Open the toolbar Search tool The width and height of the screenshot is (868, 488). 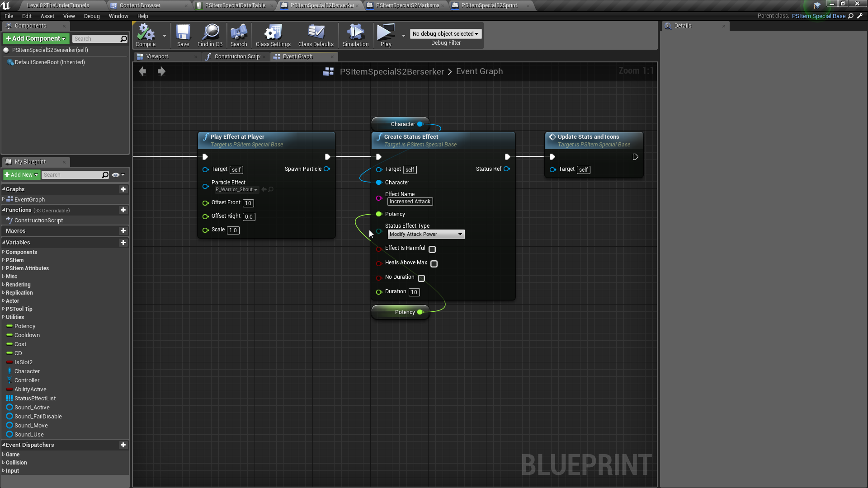point(239,35)
